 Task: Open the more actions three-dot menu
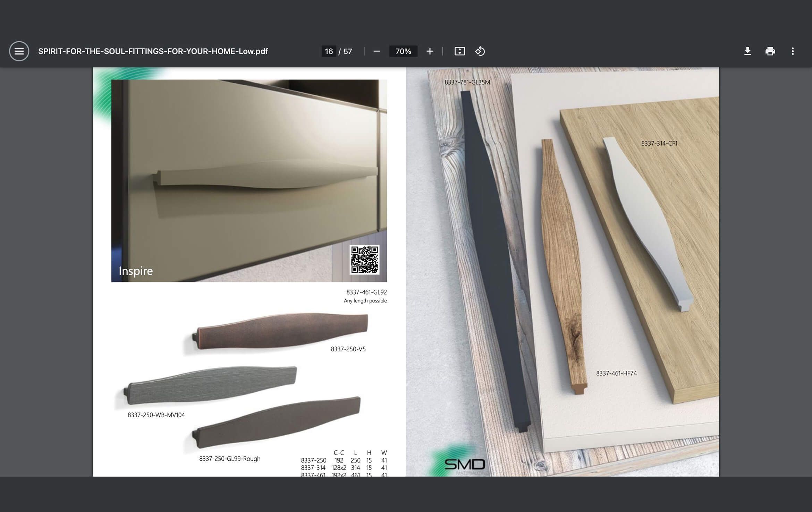[x=793, y=51]
